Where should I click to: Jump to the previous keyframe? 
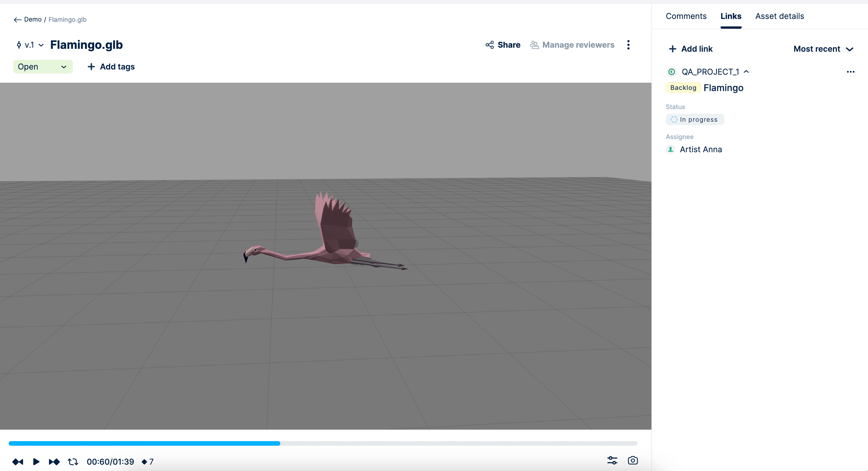tap(18, 462)
